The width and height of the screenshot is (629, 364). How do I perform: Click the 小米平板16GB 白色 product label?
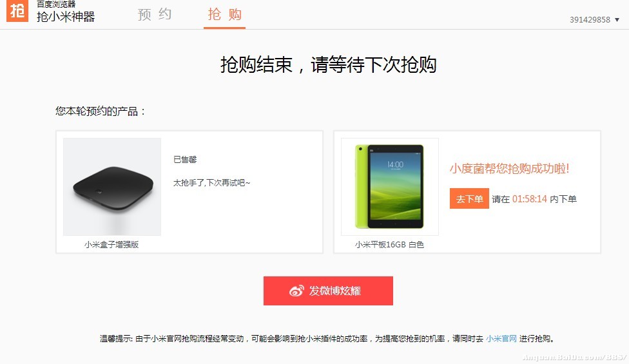(389, 245)
